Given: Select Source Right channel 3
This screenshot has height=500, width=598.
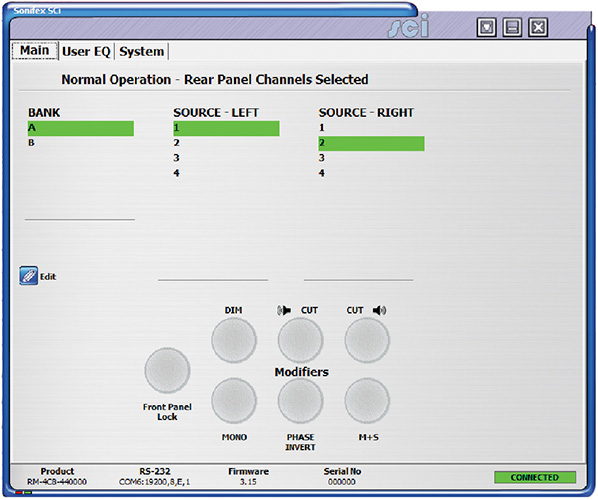Looking at the screenshot, I should click(x=371, y=158).
